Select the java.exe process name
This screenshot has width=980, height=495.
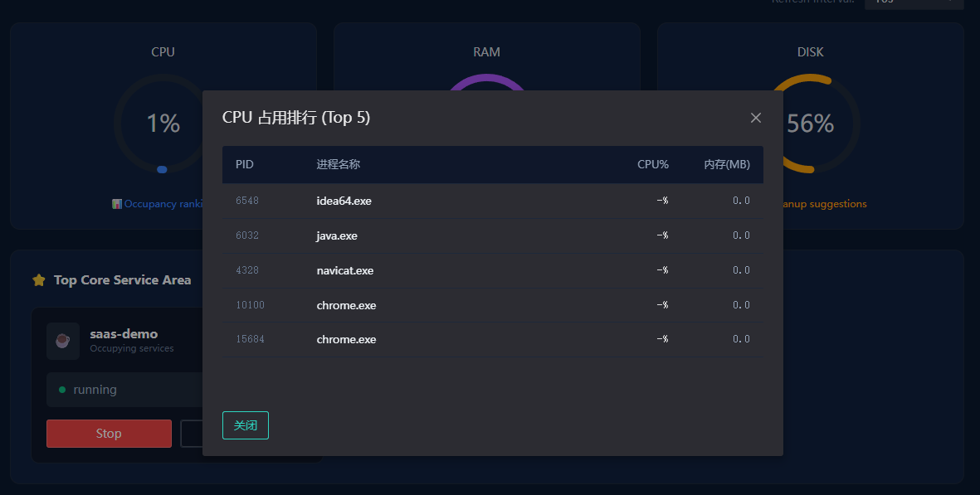(337, 236)
